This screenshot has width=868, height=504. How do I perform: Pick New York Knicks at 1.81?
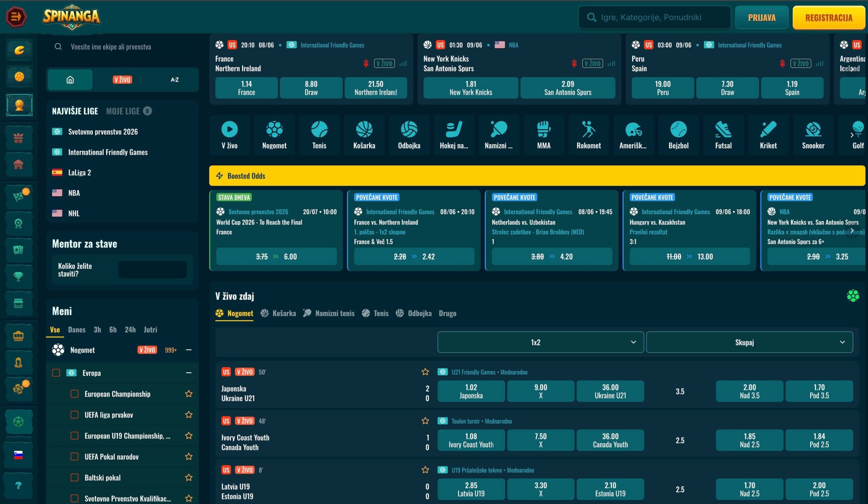pyautogui.click(x=471, y=88)
